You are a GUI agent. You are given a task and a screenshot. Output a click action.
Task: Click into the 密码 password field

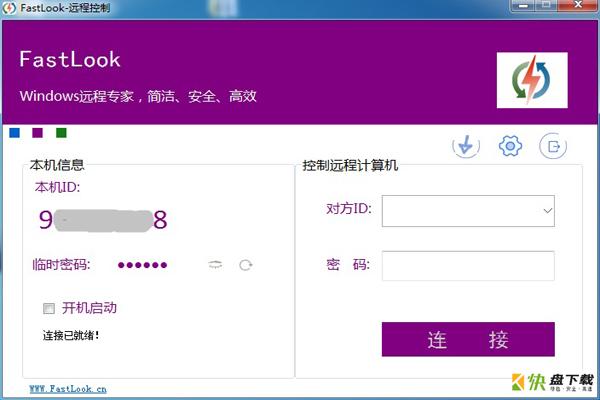pos(468,266)
